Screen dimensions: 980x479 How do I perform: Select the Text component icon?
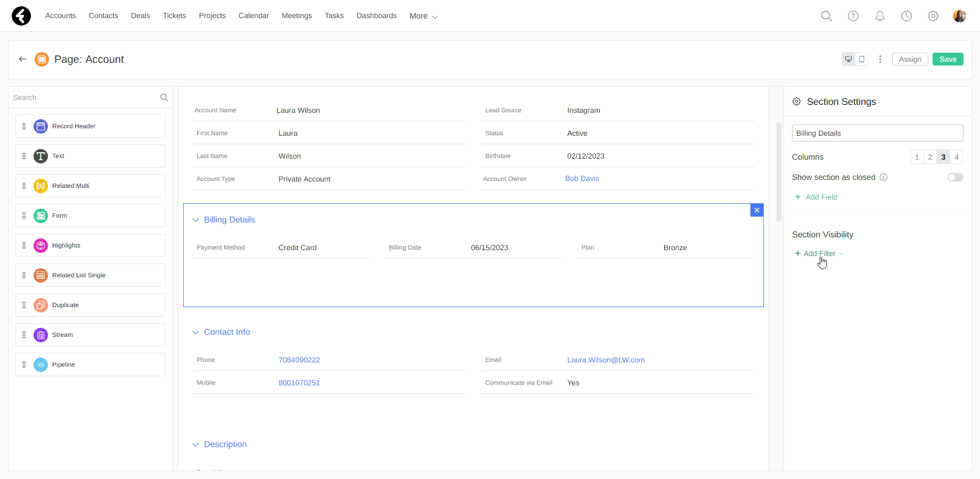(40, 156)
